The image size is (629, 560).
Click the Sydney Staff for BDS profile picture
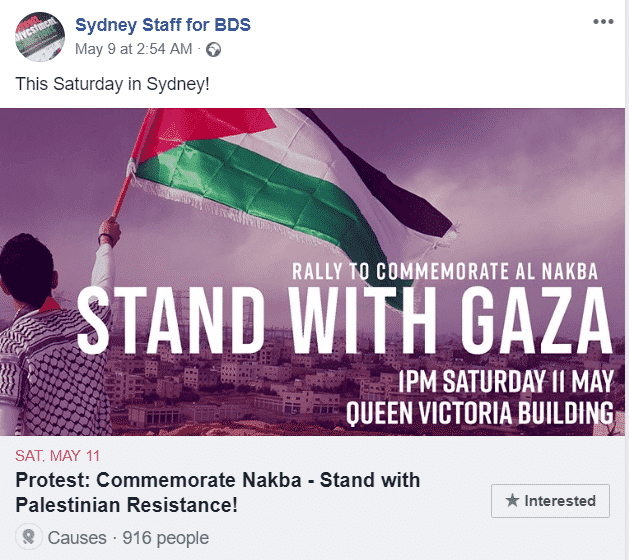pyautogui.click(x=40, y=37)
